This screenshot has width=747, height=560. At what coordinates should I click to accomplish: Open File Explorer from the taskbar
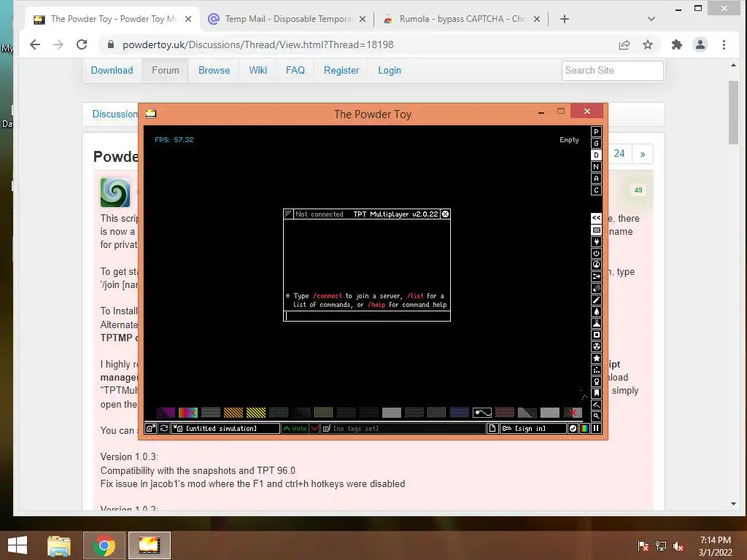(x=59, y=545)
